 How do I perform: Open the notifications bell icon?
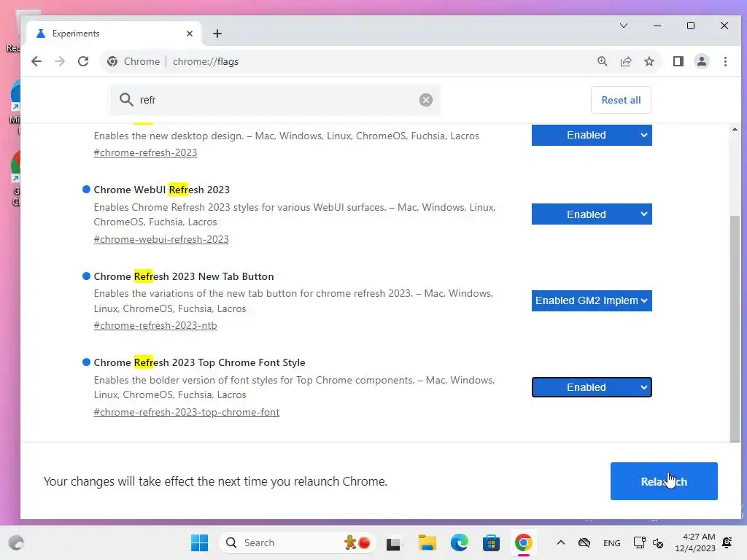[727, 542]
